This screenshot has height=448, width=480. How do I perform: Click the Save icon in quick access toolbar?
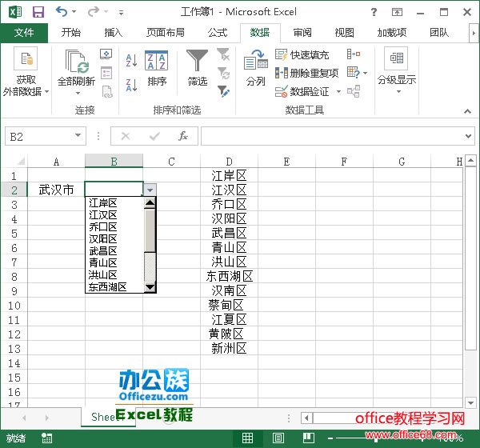tap(38, 12)
